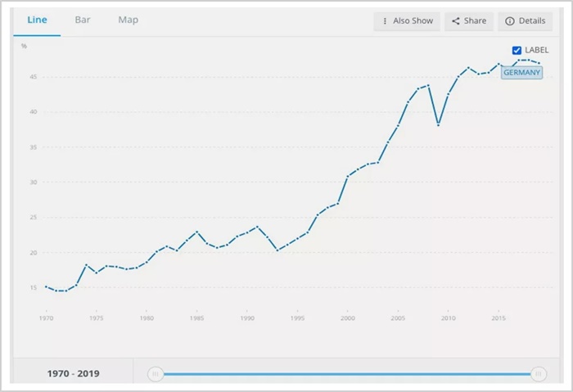Click the 1974 spike data point

pyautogui.click(x=86, y=265)
